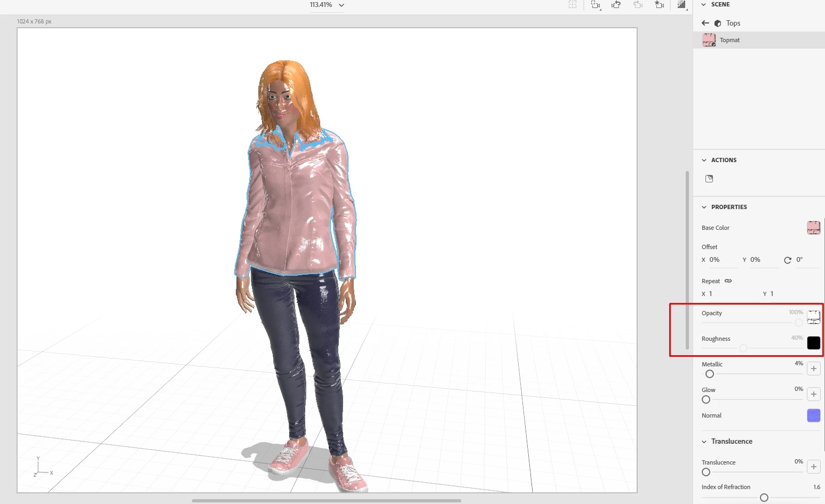This screenshot has width=825, height=504.
Task: Collapse the Translucence section
Action: tap(704, 442)
